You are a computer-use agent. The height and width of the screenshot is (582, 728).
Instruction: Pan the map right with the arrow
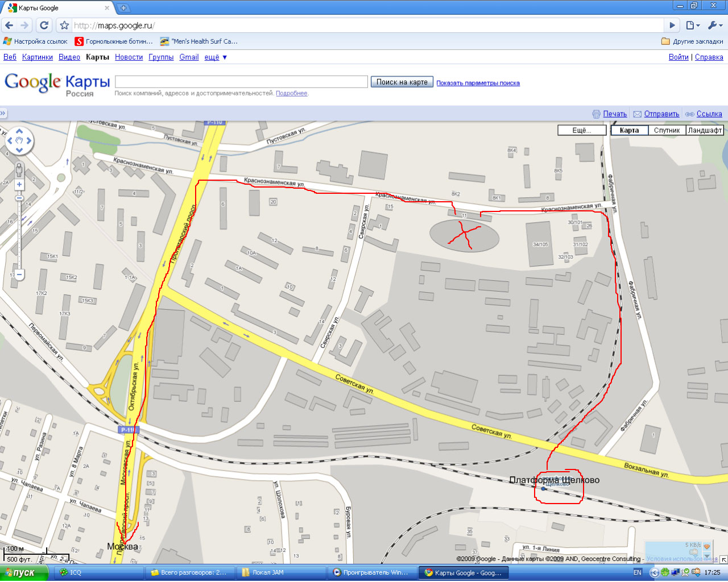pos(30,140)
